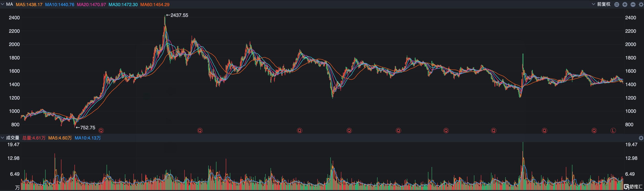644x191 pixels.
Task: Click the MA20:1470.97 indicator label
Action: tap(91, 4)
